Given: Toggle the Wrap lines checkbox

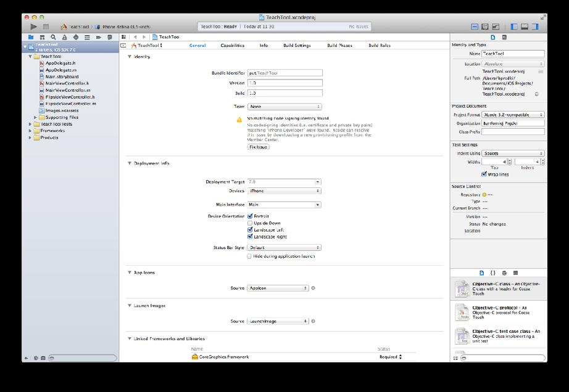Looking at the screenshot, I should click(x=484, y=174).
